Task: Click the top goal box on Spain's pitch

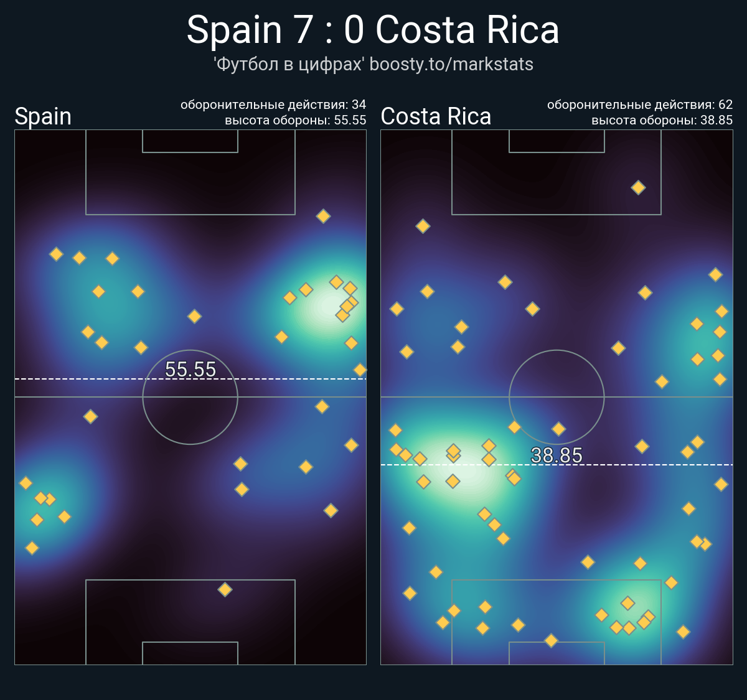Action: [190, 141]
